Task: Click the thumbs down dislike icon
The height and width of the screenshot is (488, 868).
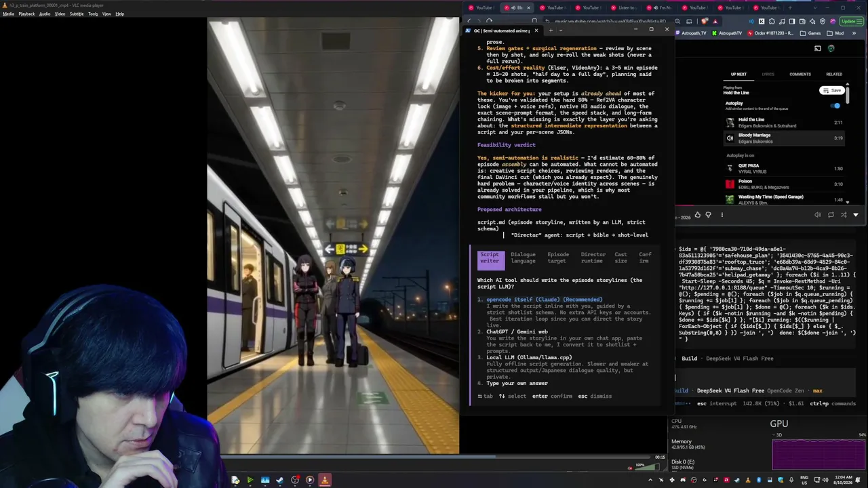Action: pos(709,215)
